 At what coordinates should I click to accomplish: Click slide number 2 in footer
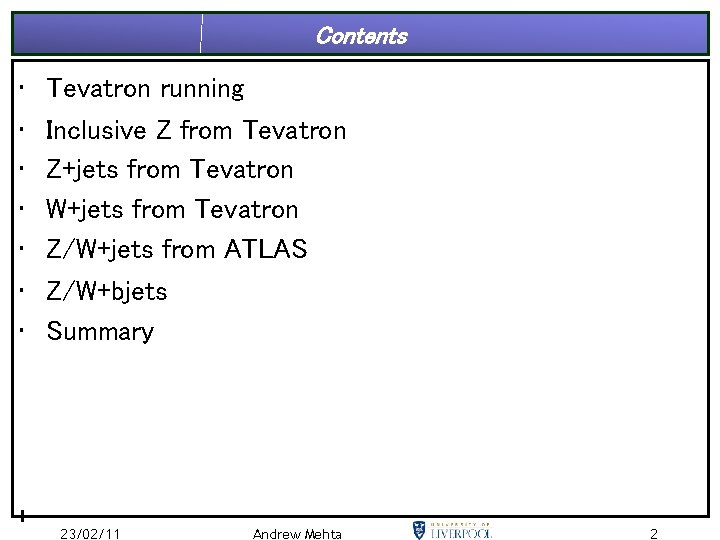(x=654, y=534)
